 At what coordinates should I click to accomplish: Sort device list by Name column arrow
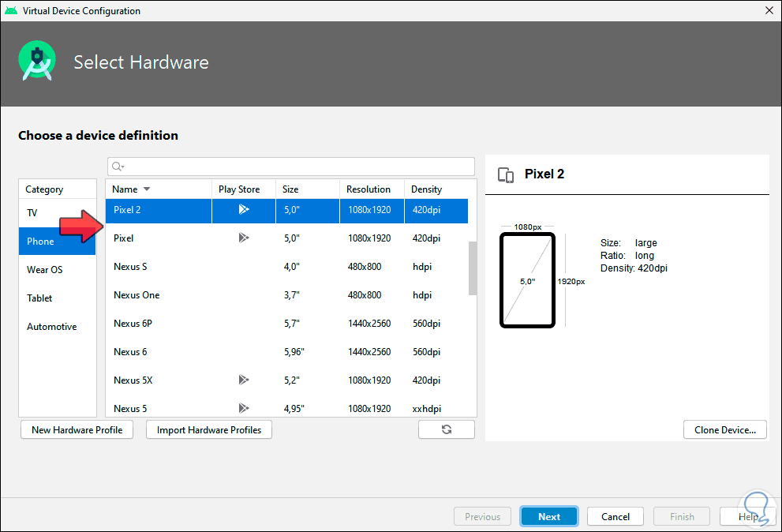(x=147, y=189)
